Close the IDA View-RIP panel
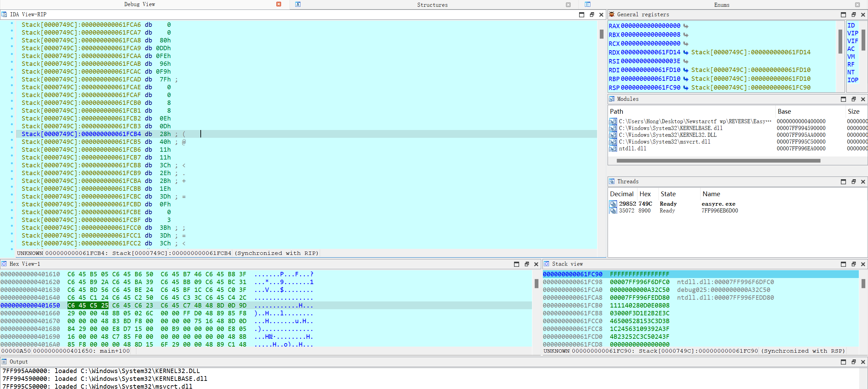 pos(601,15)
